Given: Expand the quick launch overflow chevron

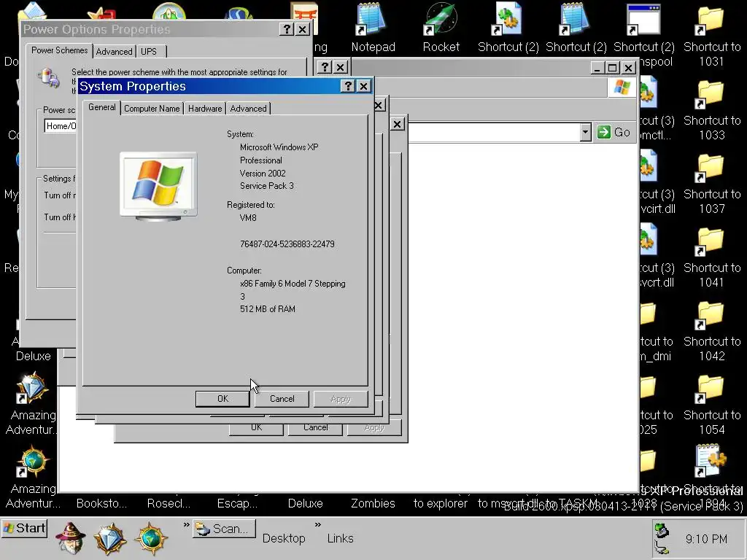Looking at the screenshot, I should pos(186,525).
